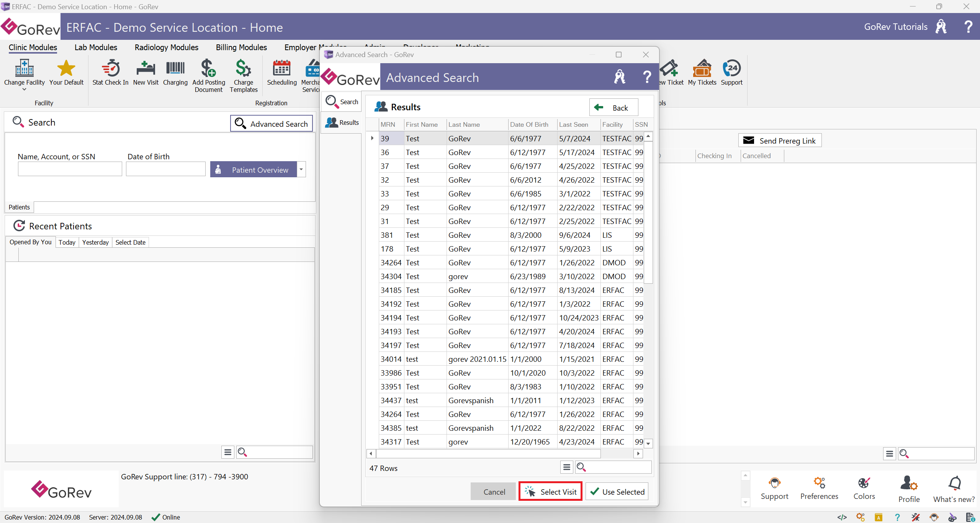Viewport: 980px width, 523px height.
Task: Open the right panel grid menu icon
Action: (x=889, y=454)
